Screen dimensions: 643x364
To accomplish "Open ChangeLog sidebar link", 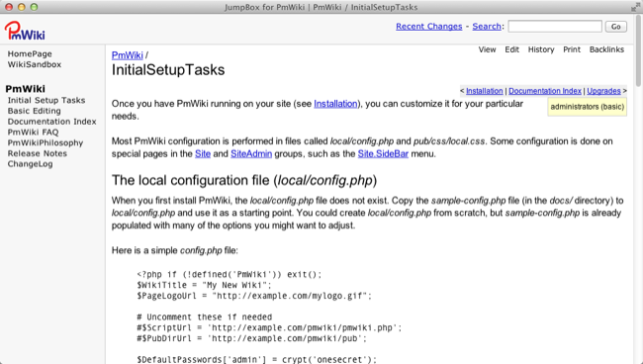I will pos(30,164).
